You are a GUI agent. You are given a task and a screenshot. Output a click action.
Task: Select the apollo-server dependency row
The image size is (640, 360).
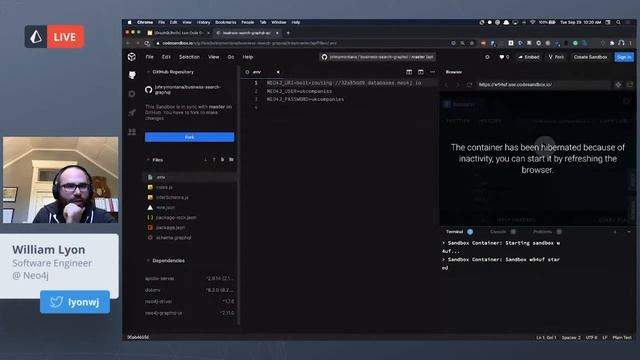[x=189, y=278]
